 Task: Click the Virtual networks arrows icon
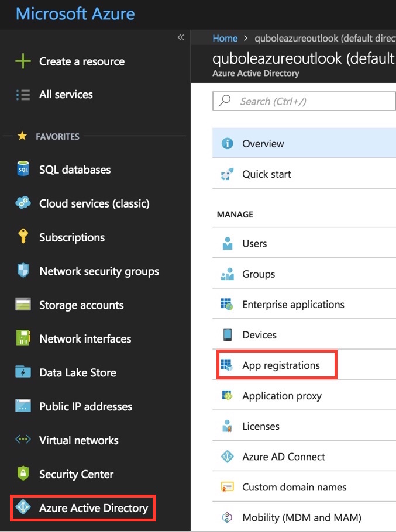click(23, 440)
